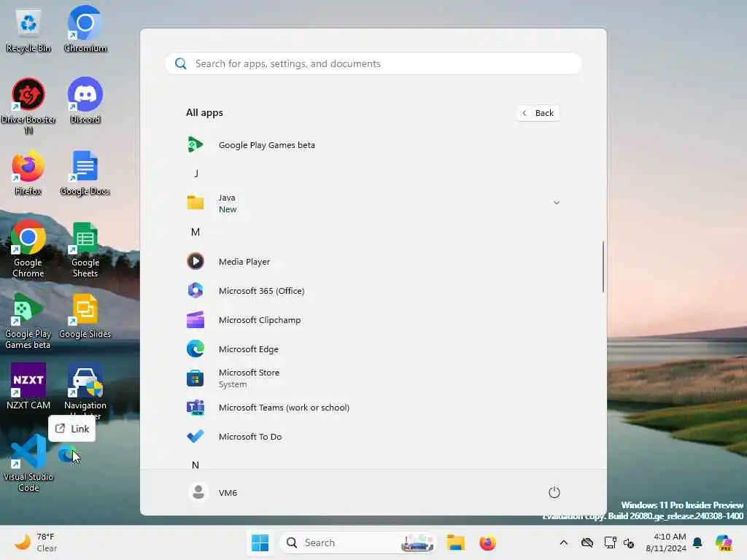This screenshot has width=747, height=560.
Task: Go Back from All apps list
Action: 538,113
